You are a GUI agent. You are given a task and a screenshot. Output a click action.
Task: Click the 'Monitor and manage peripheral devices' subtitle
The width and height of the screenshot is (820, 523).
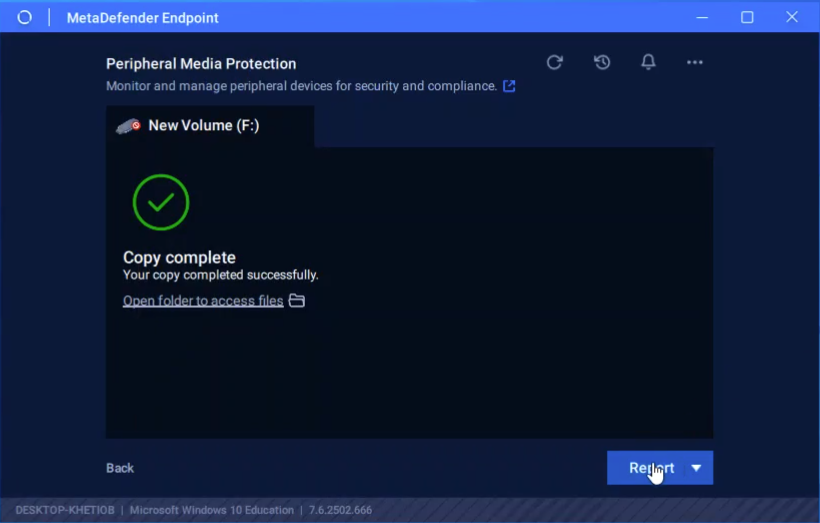(x=301, y=86)
